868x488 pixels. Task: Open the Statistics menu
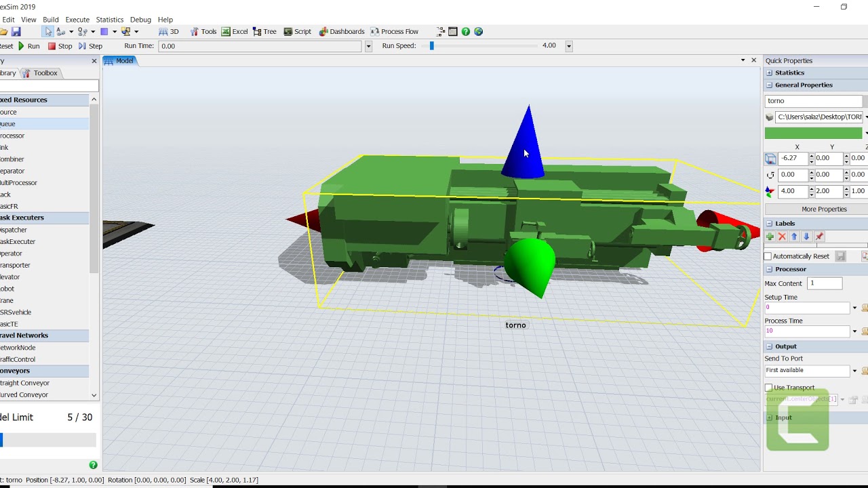pyautogui.click(x=110, y=20)
